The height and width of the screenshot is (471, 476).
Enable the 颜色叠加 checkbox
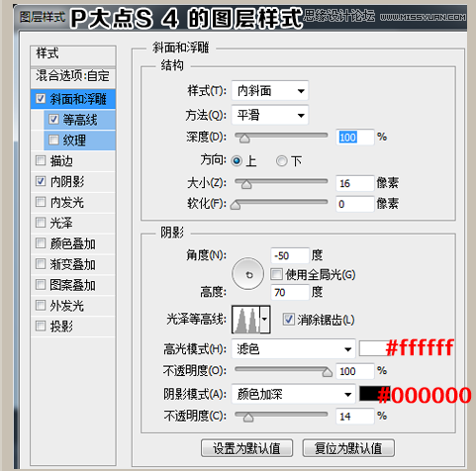coord(41,243)
